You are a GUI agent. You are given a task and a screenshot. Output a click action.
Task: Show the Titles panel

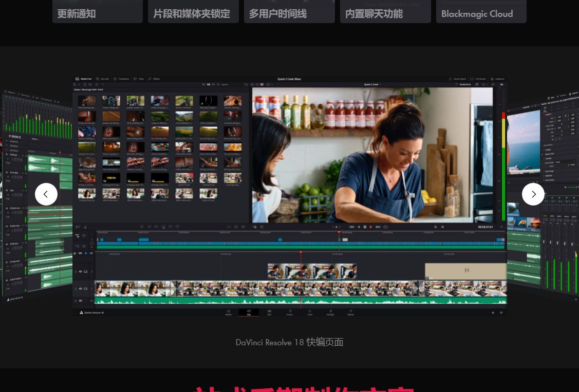tap(139, 79)
